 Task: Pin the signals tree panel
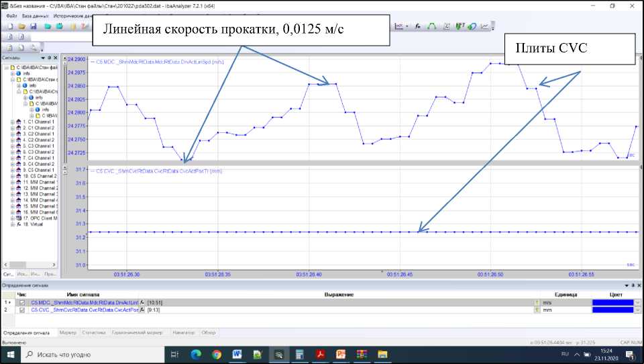(x=50, y=58)
